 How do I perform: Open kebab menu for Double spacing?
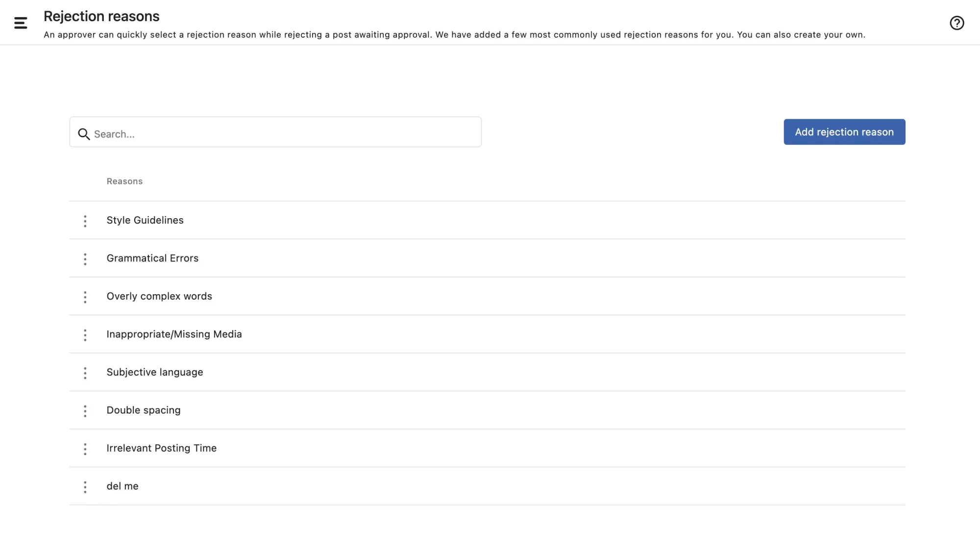(x=85, y=411)
